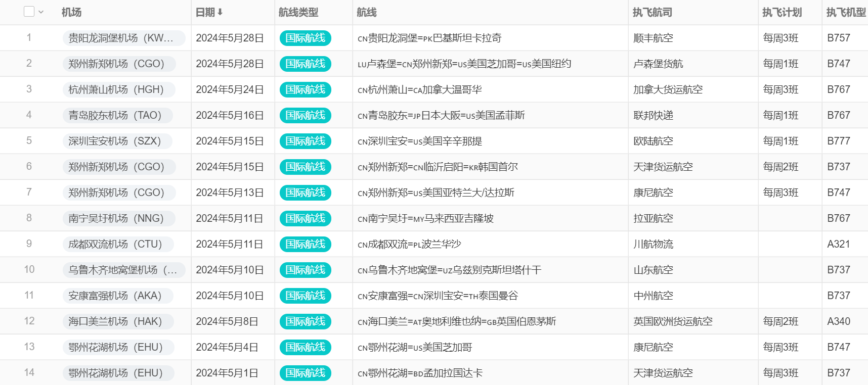868x385 pixels.
Task: Click the 航线类型 column header
Action: [298, 12]
